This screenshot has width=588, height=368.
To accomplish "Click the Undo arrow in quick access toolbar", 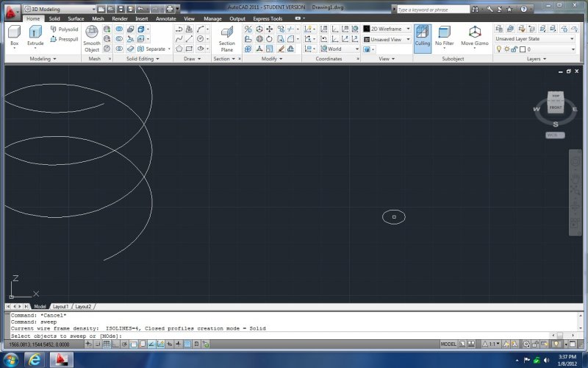I will point(140,9).
